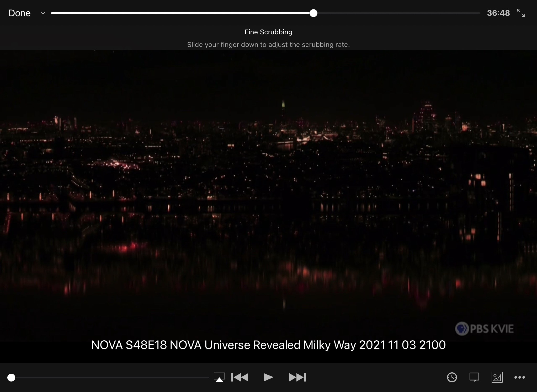The height and width of the screenshot is (392, 537).
Task: Open the subtitles speech-bubble icon
Action: (474, 377)
